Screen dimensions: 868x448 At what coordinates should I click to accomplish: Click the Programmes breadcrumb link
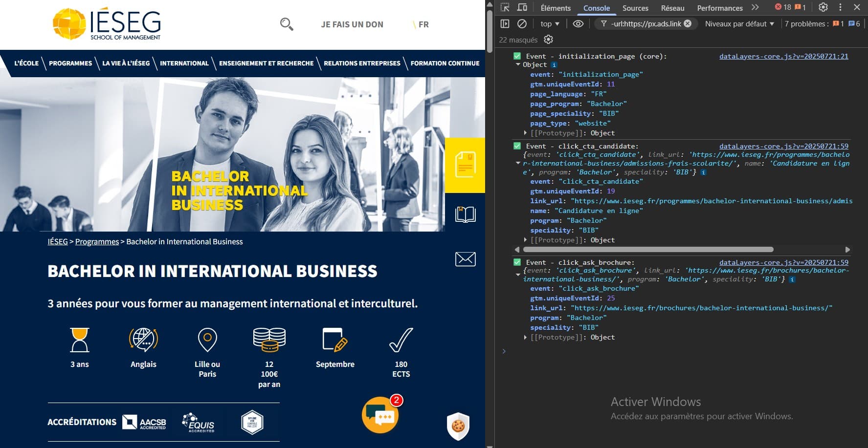tap(97, 241)
